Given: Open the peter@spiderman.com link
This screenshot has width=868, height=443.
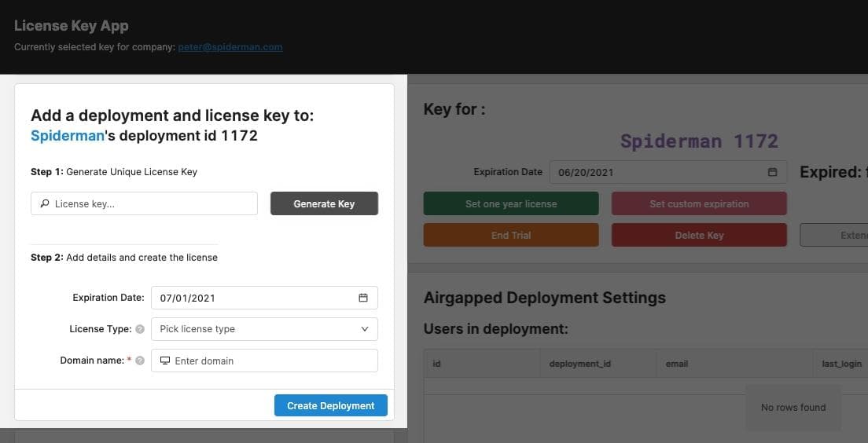Looking at the screenshot, I should pyautogui.click(x=230, y=47).
